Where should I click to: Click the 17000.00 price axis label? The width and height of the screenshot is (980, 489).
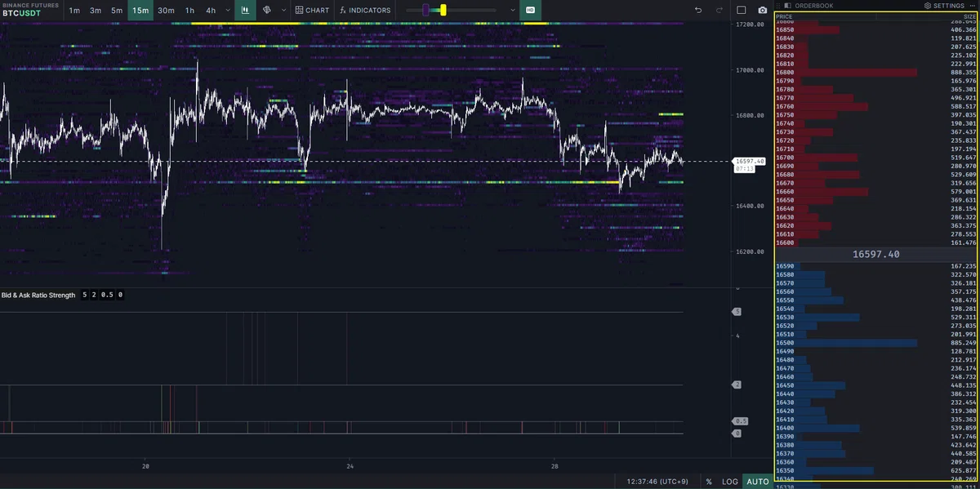pos(750,71)
